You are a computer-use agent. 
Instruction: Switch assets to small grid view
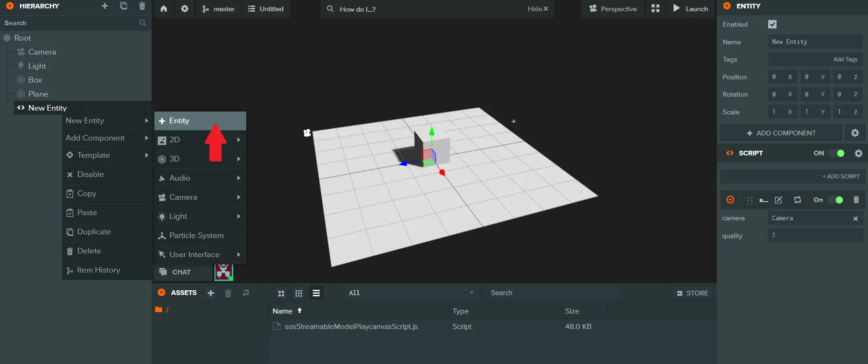tap(299, 293)
